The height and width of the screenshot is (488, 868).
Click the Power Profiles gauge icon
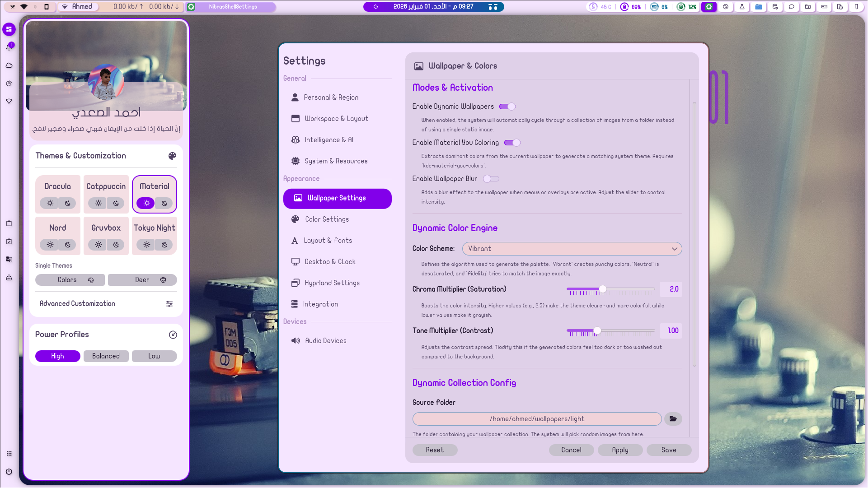click(173, 335)
